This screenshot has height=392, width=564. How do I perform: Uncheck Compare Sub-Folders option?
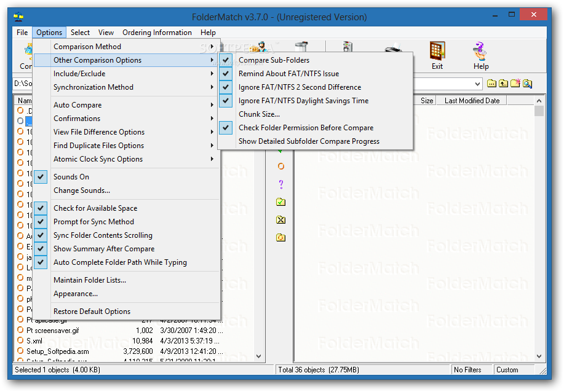(316, 60)
